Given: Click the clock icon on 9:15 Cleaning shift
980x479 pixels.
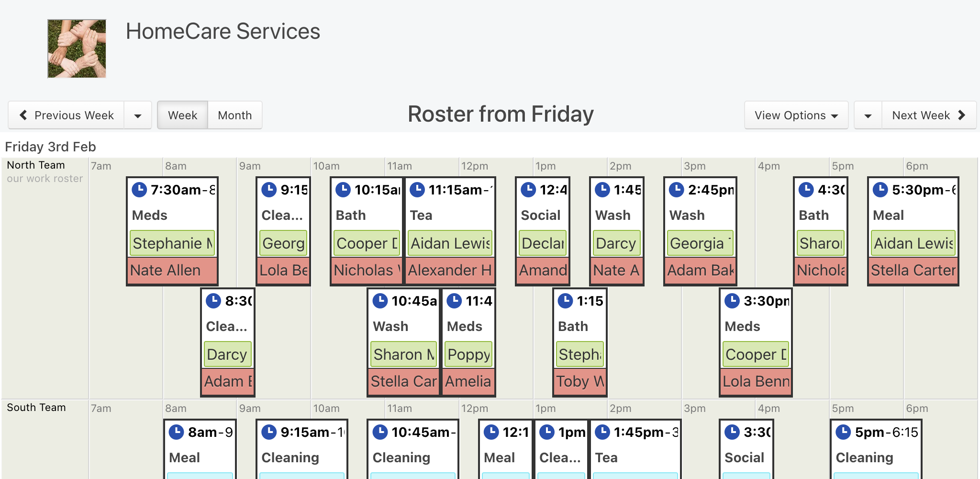Looking at the screenshot, I should (x=269, y=190).
